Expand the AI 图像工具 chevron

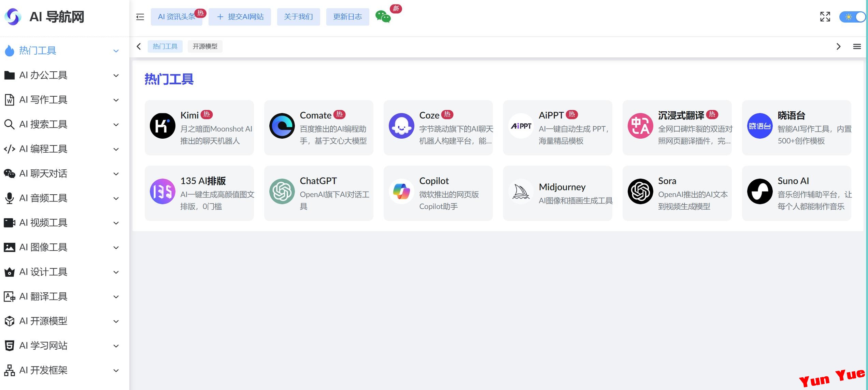116,248
